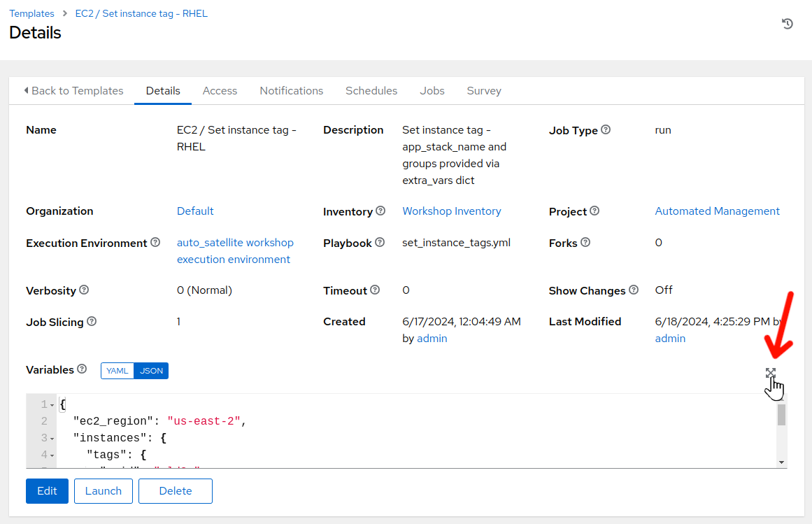Click the "run" job type value
The height and width of the screenshot is (524, 812).
663,129
